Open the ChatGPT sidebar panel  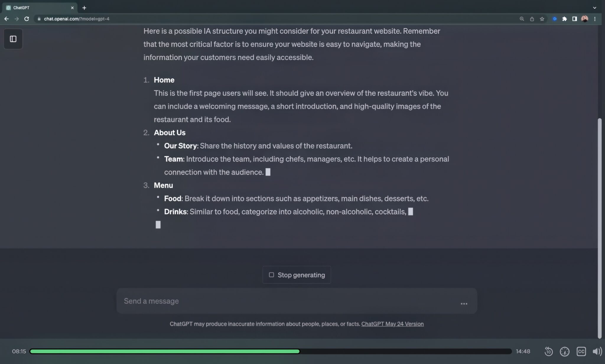[13, 39]
